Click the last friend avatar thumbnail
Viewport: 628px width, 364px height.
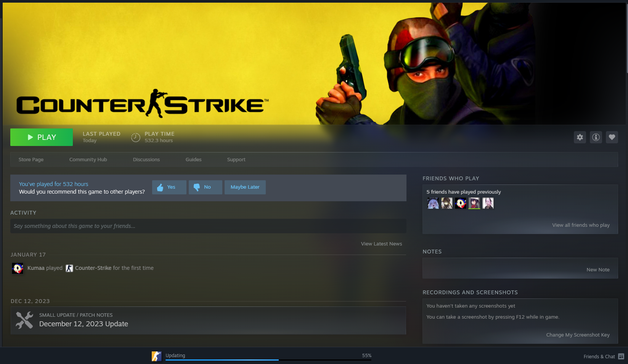click(488, 203)
